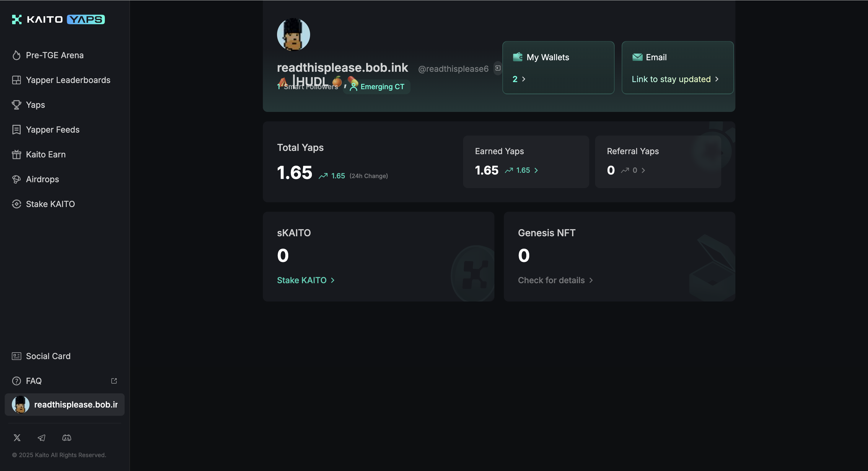
Task: Click the Email envelope icon
Action: (x=637, y=57)
